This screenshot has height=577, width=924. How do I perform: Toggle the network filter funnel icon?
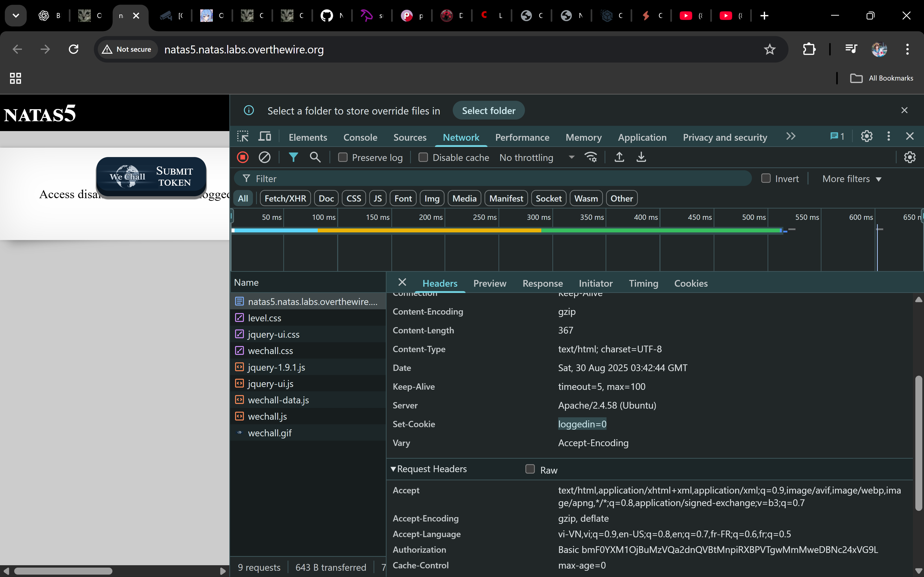(293, 157)
